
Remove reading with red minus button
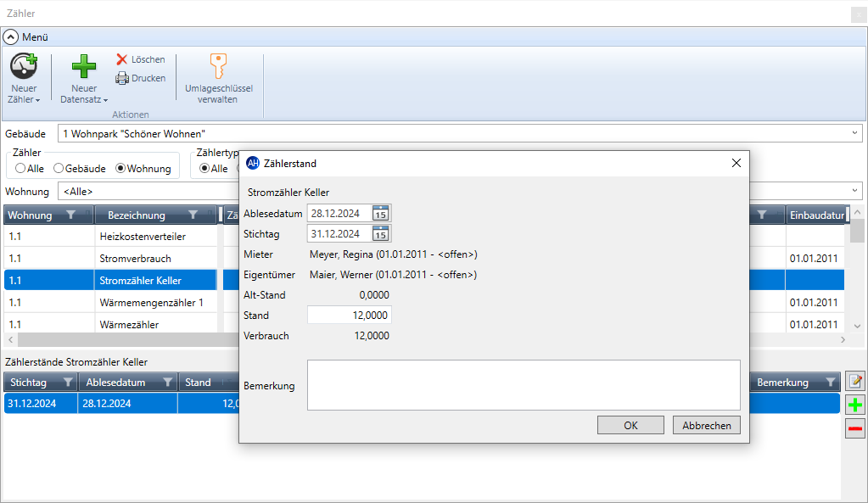tap(854, 429)
